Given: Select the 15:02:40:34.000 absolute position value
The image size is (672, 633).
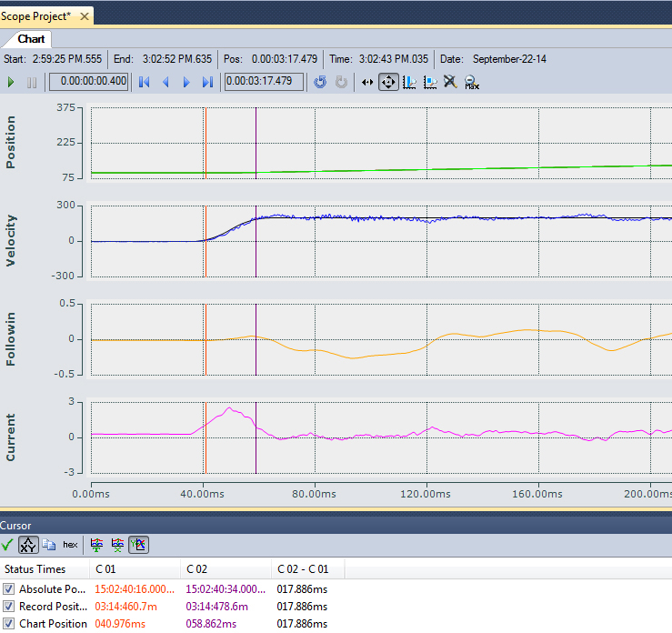Looking at the screenshot, I should coord(226,589).
